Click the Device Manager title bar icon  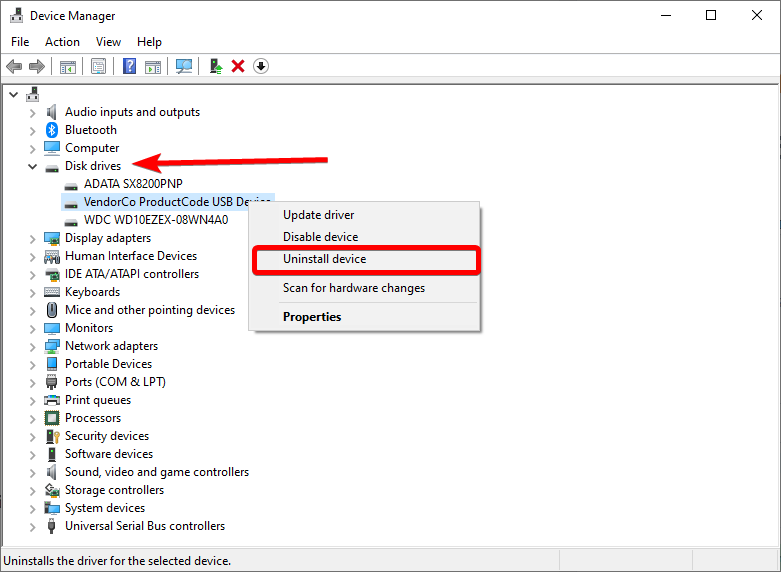[x=16, y=15]
